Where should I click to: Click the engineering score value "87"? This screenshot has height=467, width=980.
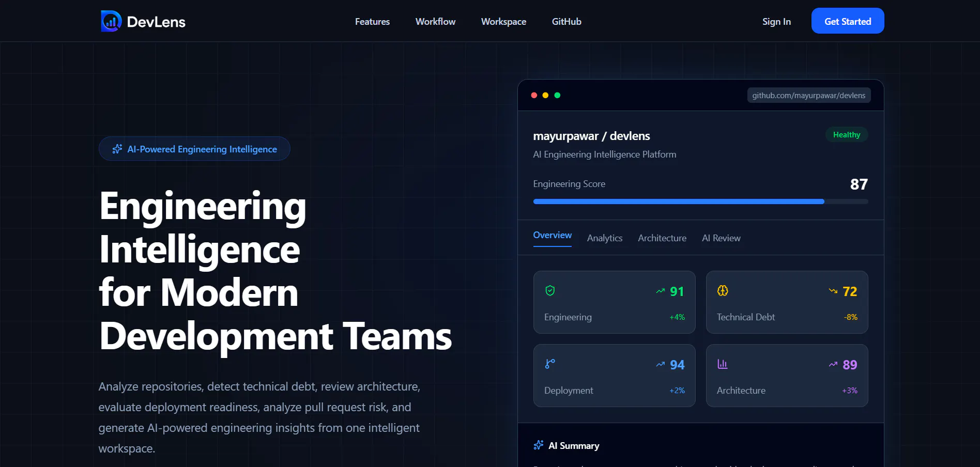pos(859,184)
